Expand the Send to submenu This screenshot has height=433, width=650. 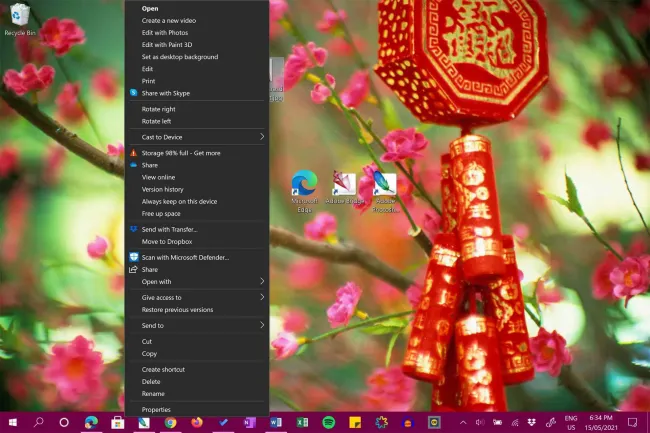196,326
